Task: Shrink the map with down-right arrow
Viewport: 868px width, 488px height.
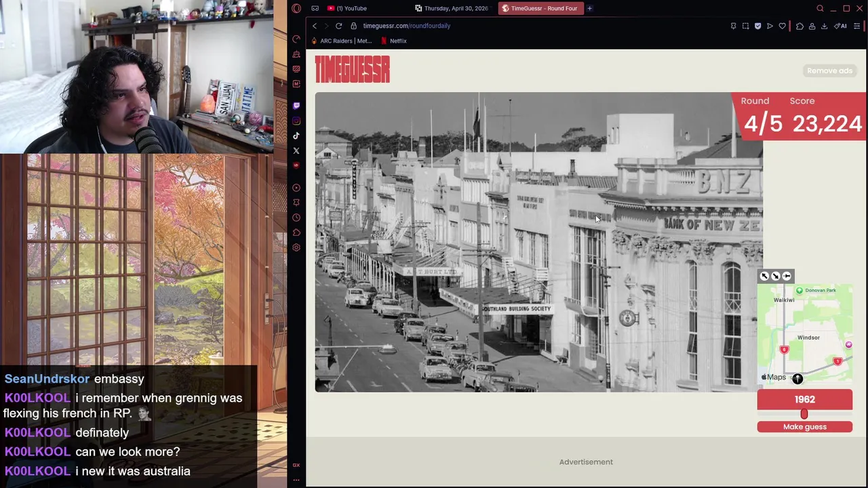Action: tap(775, 276)
